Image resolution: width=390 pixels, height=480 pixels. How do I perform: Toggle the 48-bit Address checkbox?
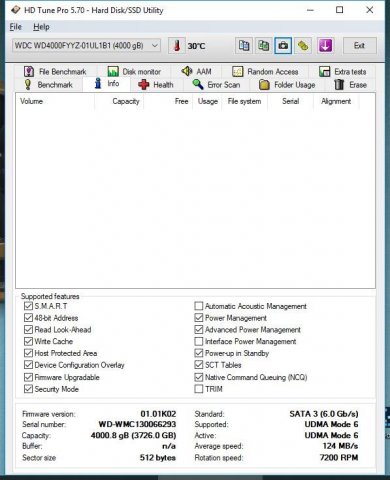[28, 318]
